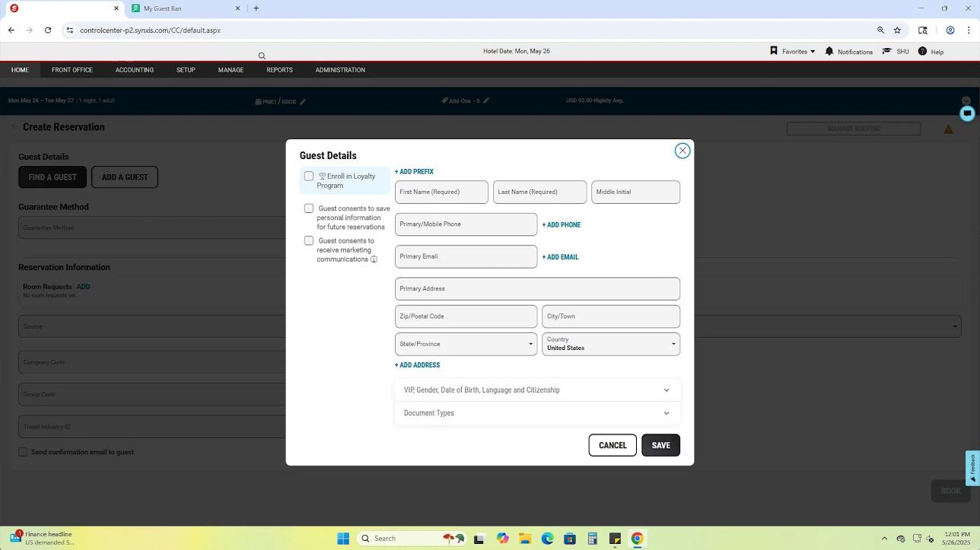Open the Country dropdown showing United States

point(610,344)
